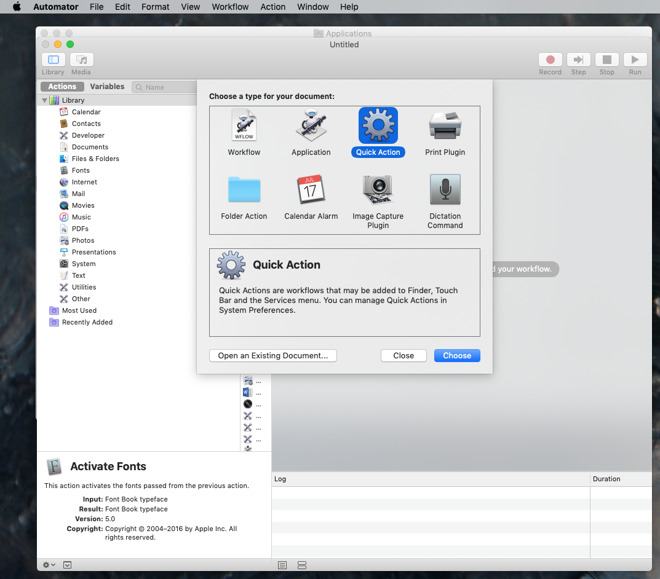Open the Recently Added smart group

tap(87, 322)
